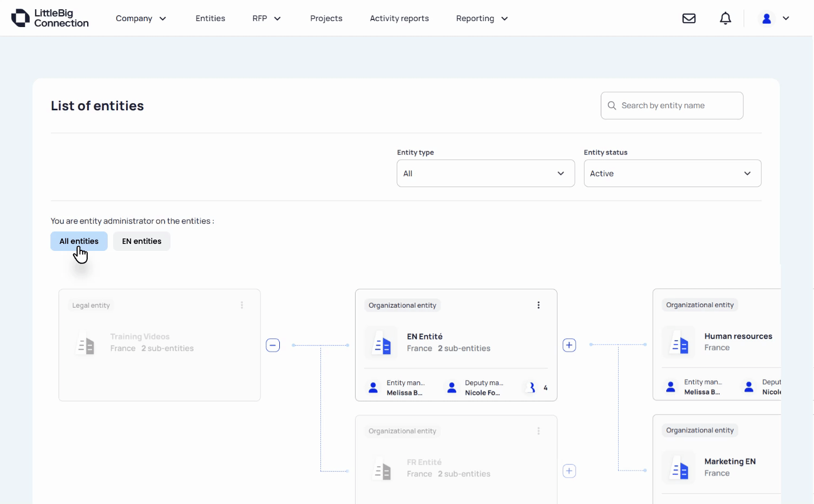Select the All entities filter
This screenshot has width=814, height=504.
[79, 241]
